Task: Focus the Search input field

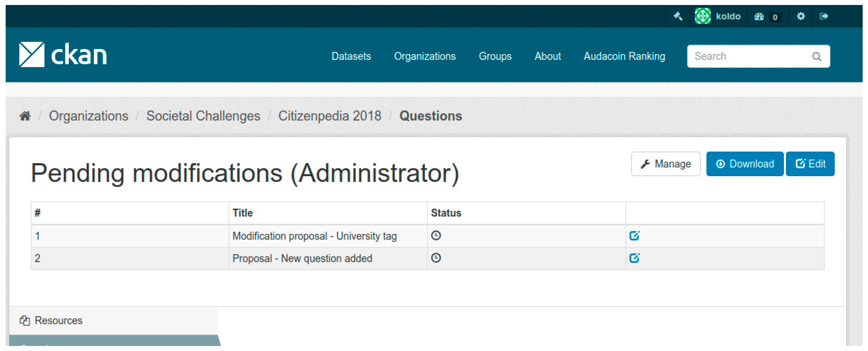Action: click(748, 56)
